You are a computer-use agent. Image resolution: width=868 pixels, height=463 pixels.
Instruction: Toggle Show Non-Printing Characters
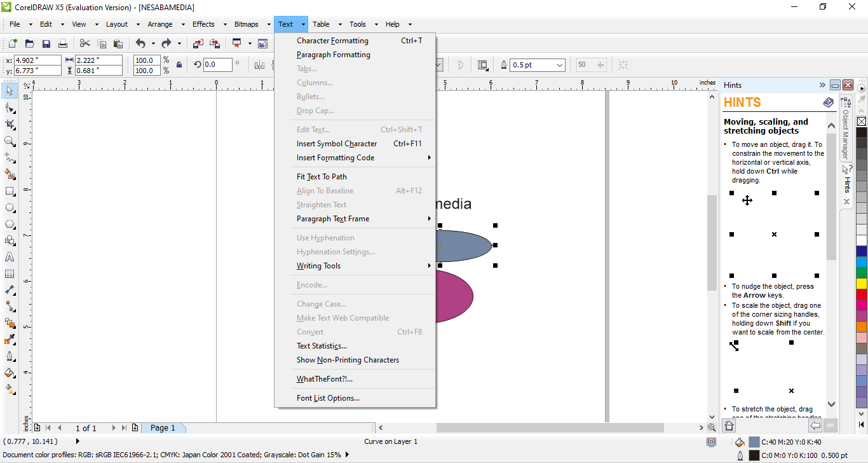click(348, 360)
